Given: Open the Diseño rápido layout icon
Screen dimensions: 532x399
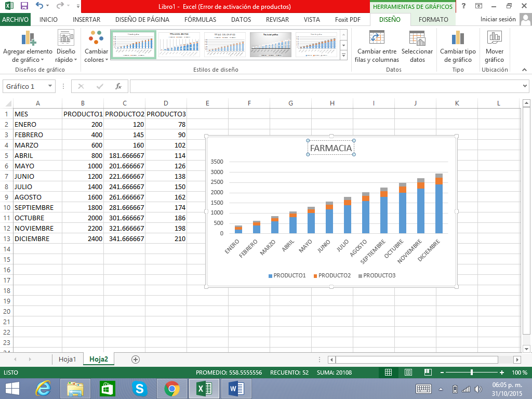Looking at the screenshot, I should pyautogui.click(x=65, y=38).
